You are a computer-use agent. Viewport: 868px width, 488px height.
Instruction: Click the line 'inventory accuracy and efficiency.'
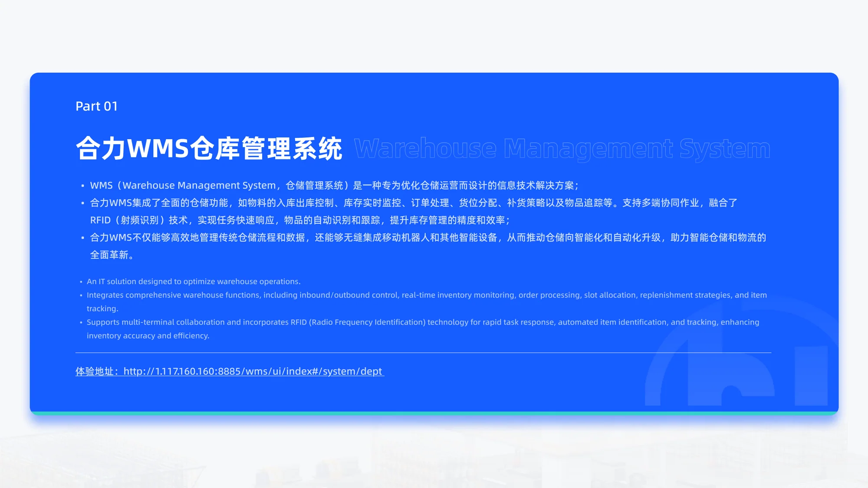tap(148, 336)
